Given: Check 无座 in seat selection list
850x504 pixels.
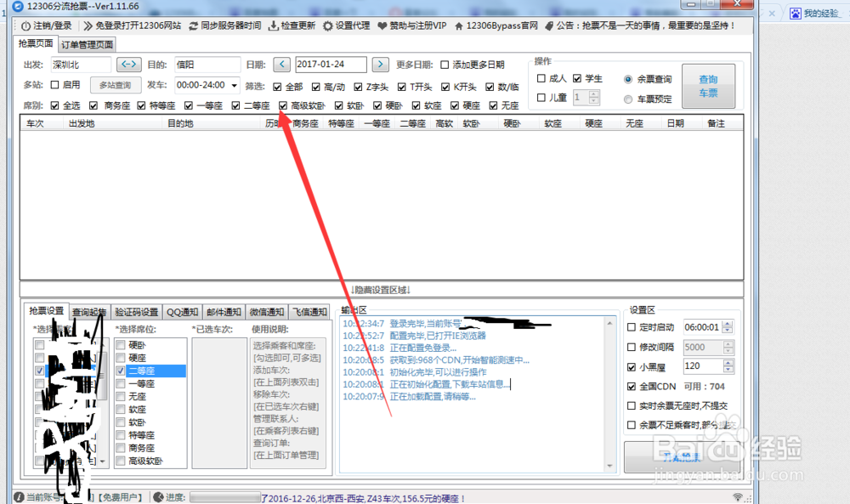Looking at the screenshot, I should tap(121, 397).
